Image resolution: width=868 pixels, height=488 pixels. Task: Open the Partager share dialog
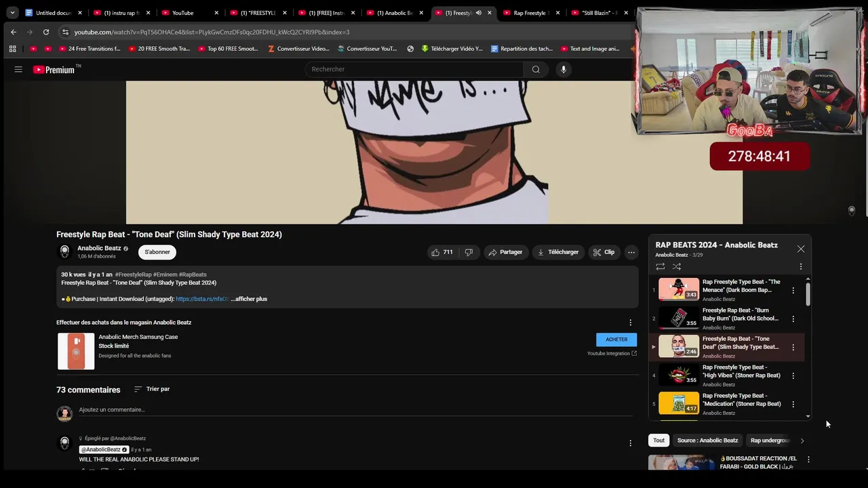(505, 252)
